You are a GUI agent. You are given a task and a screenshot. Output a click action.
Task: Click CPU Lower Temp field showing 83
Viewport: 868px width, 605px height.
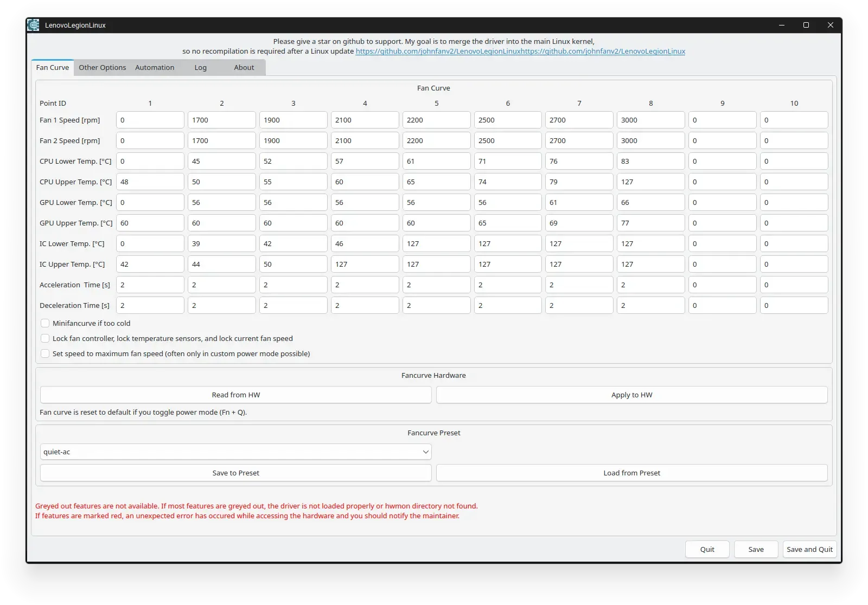point(651,161)
